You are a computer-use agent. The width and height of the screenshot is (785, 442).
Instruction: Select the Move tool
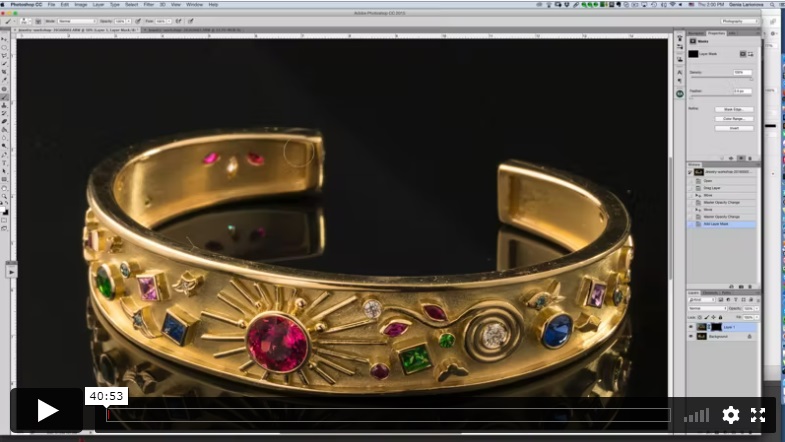click(5, 40)
